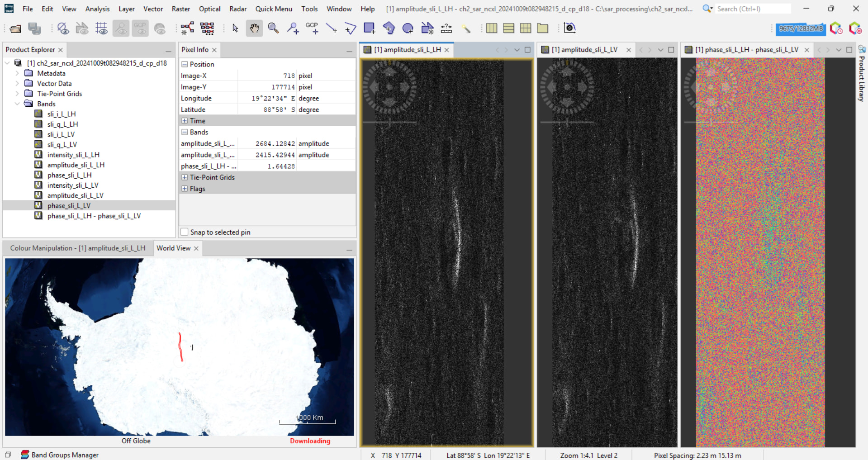Expand the Time section in Pixel Info

185,121
